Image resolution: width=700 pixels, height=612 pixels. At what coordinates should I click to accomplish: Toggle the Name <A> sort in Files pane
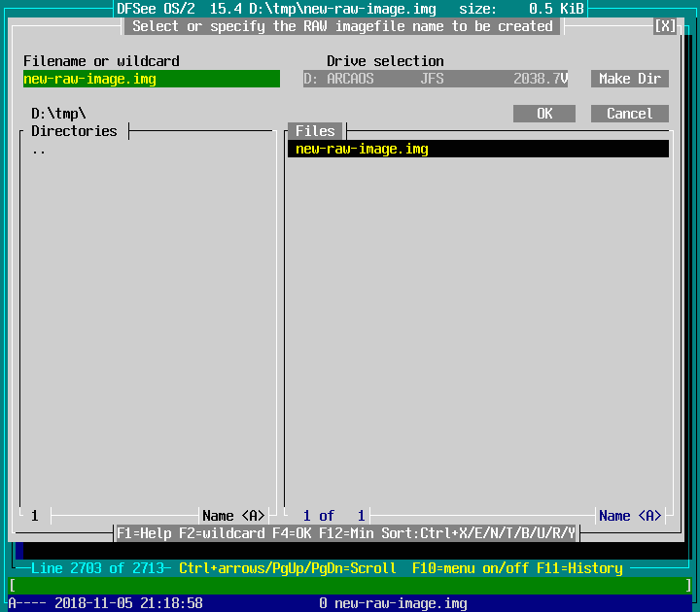click(630, 516)
